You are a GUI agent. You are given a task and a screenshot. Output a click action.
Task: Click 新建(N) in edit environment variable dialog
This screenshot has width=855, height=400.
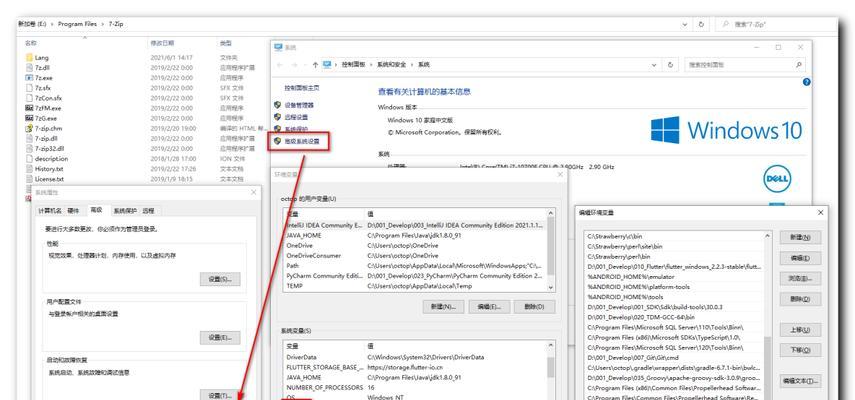pyautogui.click(x=800, y=237)
